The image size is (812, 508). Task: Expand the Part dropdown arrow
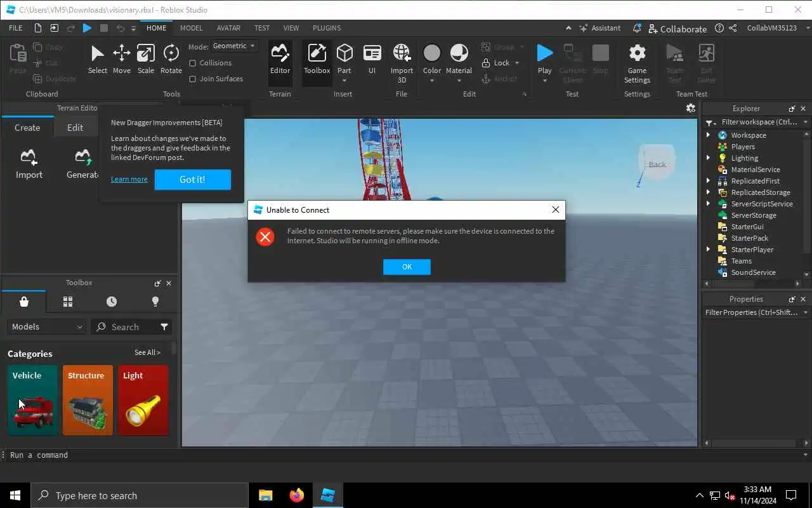pyautogui.click(x=344, y=81)
